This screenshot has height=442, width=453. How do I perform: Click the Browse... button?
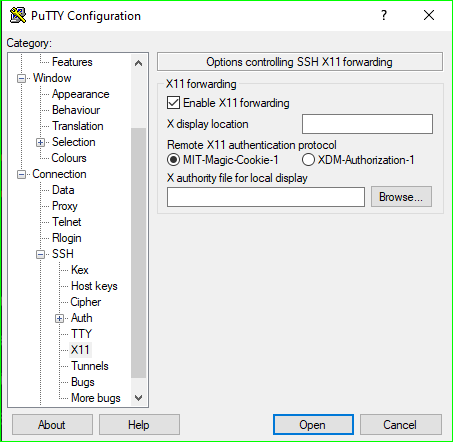(x=401, y=197)
